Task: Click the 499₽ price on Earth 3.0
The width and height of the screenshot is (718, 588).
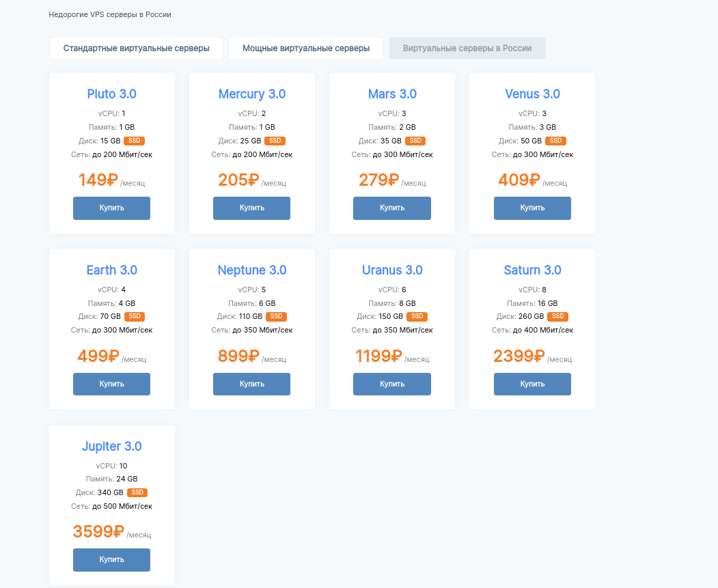Action: [98, 356]
